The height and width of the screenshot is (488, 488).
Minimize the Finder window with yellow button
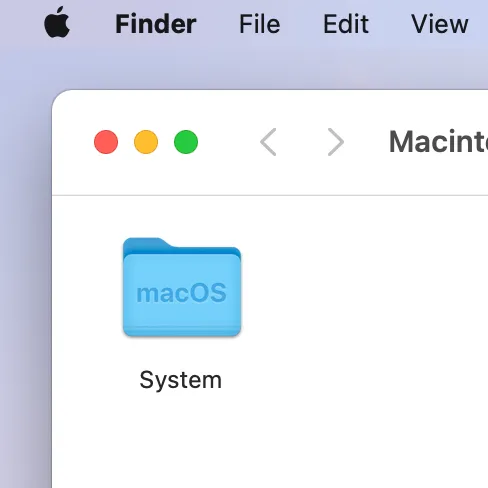pyautogui.click(x=146, y=142)
